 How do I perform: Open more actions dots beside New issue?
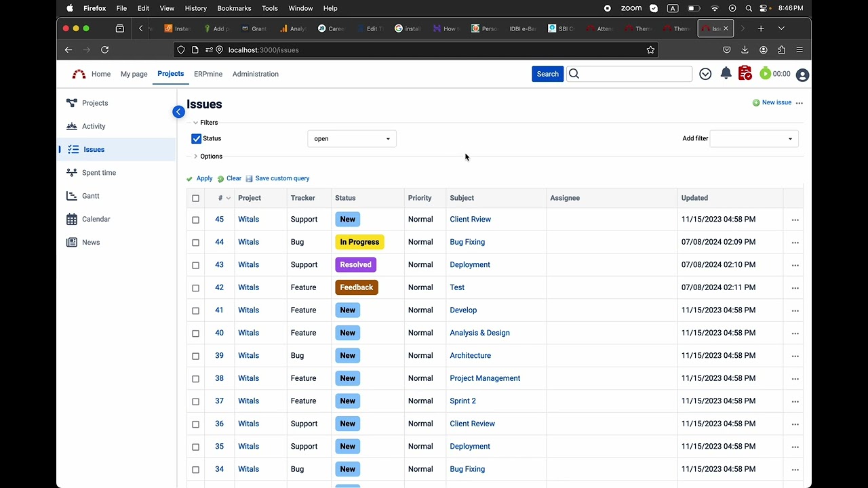click(799, 103)
